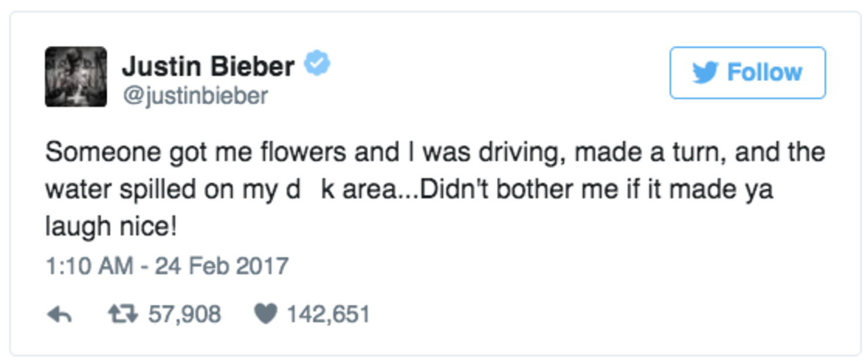Click the word "Follow" label
This screenshot has width=868, height=361.
[764, 73]
